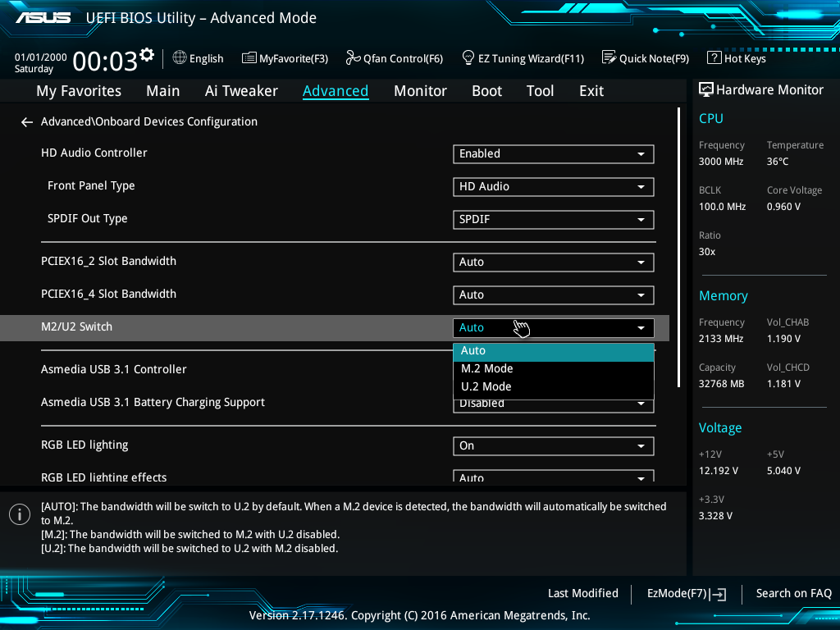Select the M2/U2 Switch row label

pos(76,326)
